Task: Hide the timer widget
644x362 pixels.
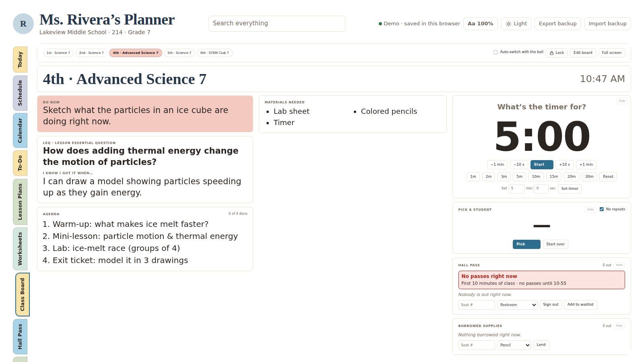Action: pyautogui.click(x=622, y=101)
